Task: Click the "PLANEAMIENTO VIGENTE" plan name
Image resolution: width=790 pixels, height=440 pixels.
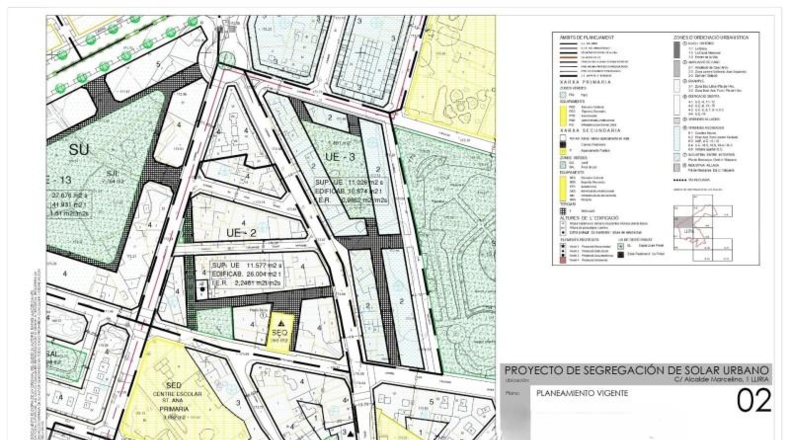Action: [582, 393]
